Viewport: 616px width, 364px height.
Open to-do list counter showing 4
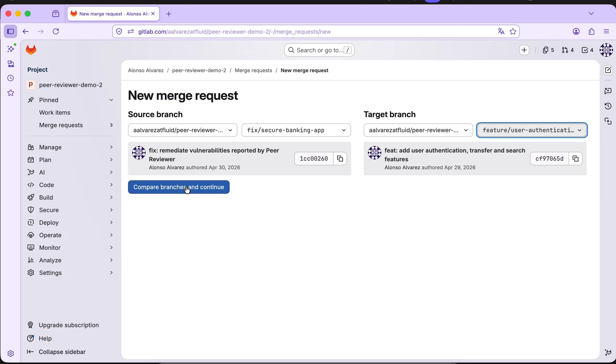coord(587,50)
